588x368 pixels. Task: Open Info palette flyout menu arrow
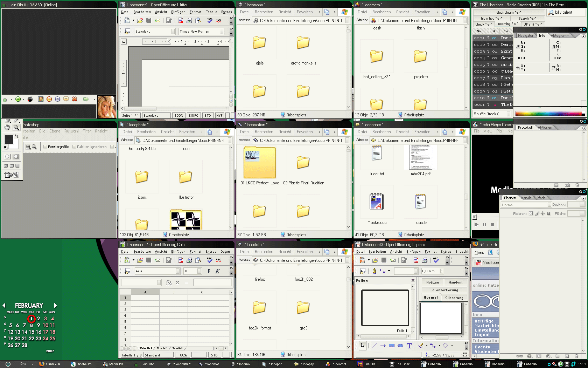(x=583, y=36)
